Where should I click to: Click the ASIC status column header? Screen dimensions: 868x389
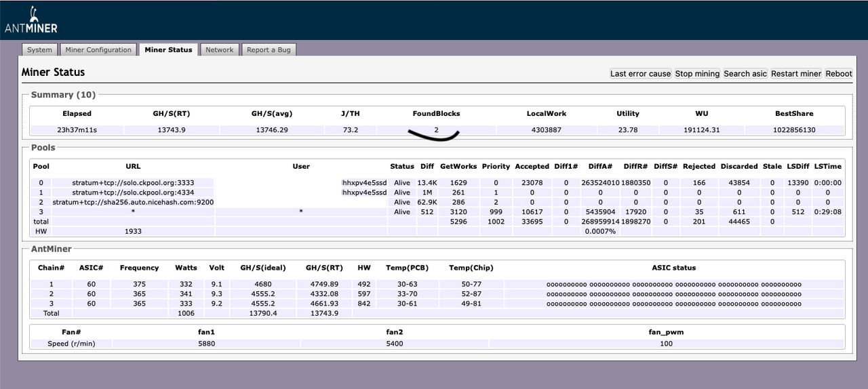point(674,268)
